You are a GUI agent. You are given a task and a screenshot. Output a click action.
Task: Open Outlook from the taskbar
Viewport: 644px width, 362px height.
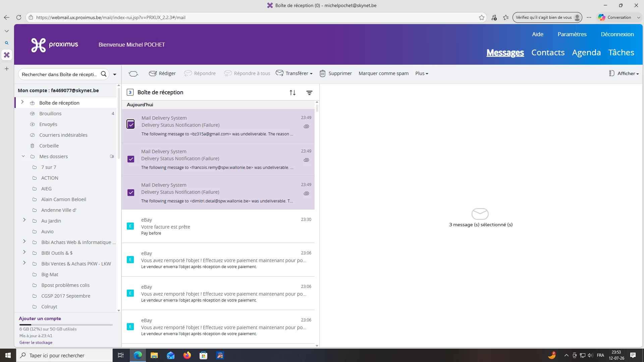tap(170, 355)
